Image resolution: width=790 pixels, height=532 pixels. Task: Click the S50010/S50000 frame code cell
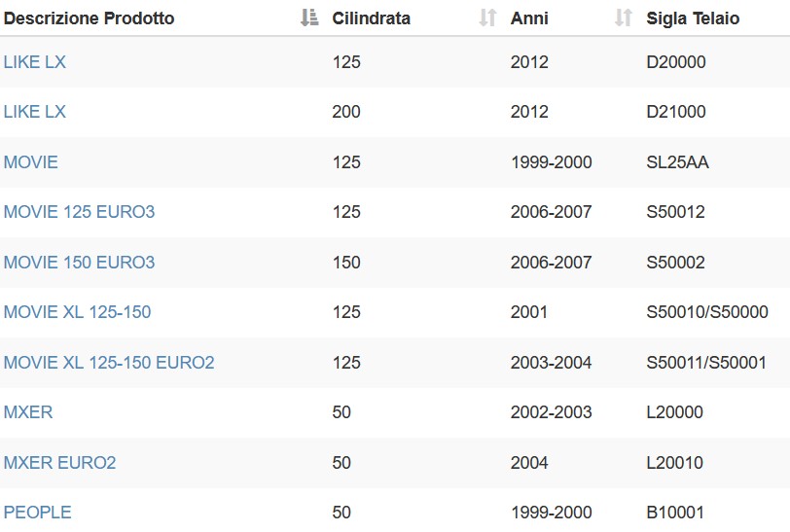(707, 312)
